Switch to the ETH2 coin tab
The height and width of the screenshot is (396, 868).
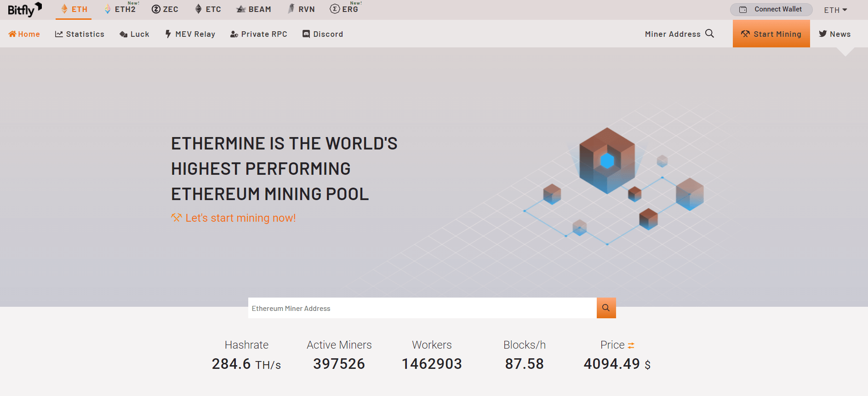[x=121, y=9]
